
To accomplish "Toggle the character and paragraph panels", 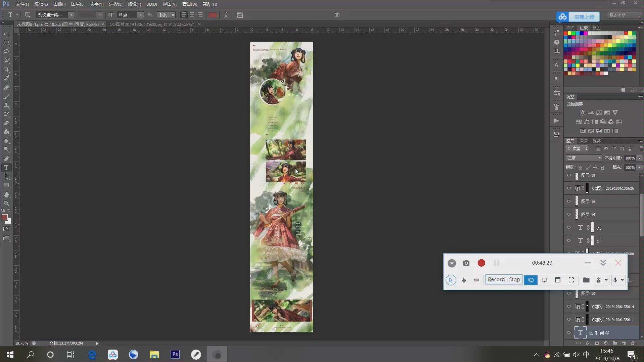I will [240, 15].
